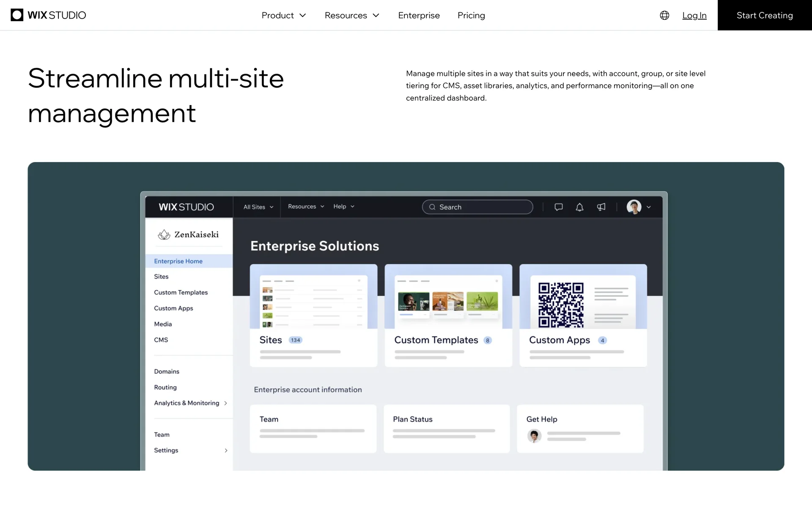Click the ZenKaiseki lotus logo
The image size is (812, 508).
tap(164, 235)
